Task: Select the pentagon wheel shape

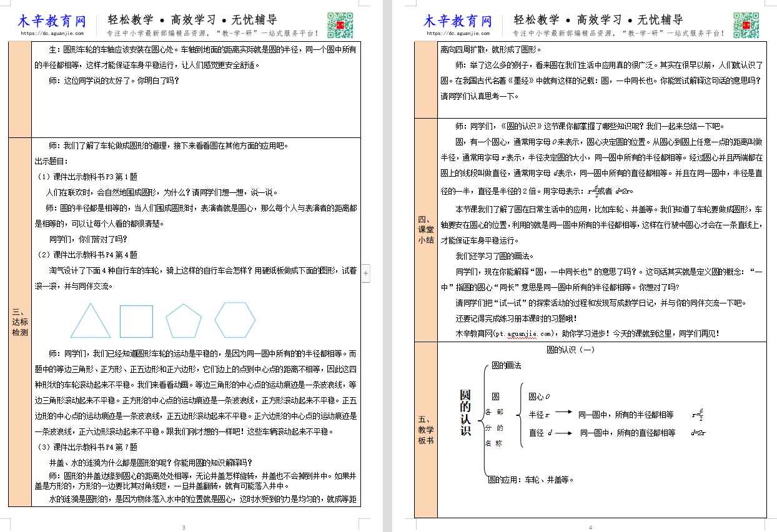Action: [x=184, y=321]
